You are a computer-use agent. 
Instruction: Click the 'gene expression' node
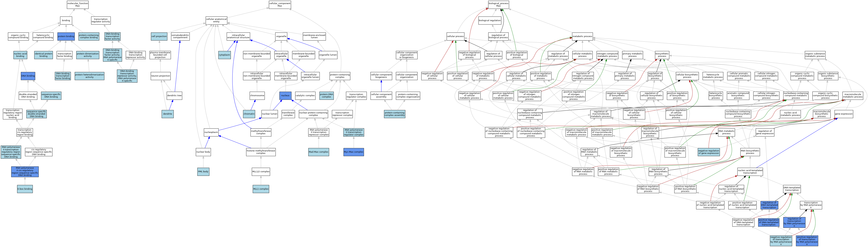pyautogui.click(x=844, y=114)
